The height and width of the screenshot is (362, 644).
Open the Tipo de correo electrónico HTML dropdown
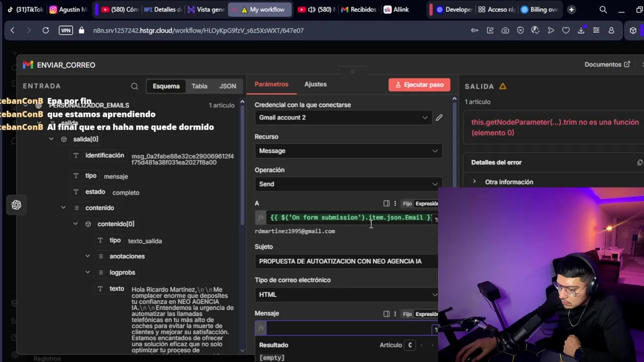click(x=347, y=295)
